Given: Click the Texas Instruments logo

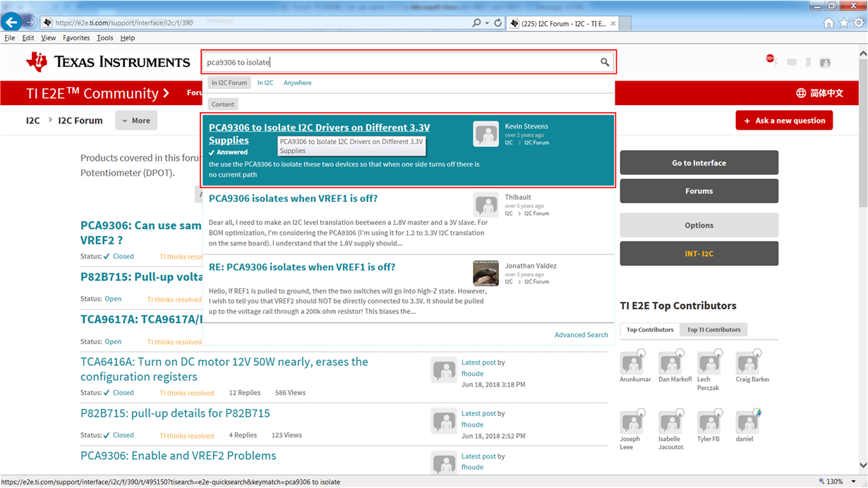Looking at the screenshot, I should click(108, 62).
